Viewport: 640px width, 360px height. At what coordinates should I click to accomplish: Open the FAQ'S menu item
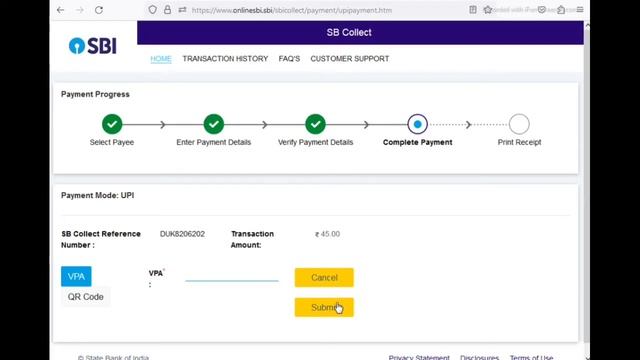click(x=289, y=59)
